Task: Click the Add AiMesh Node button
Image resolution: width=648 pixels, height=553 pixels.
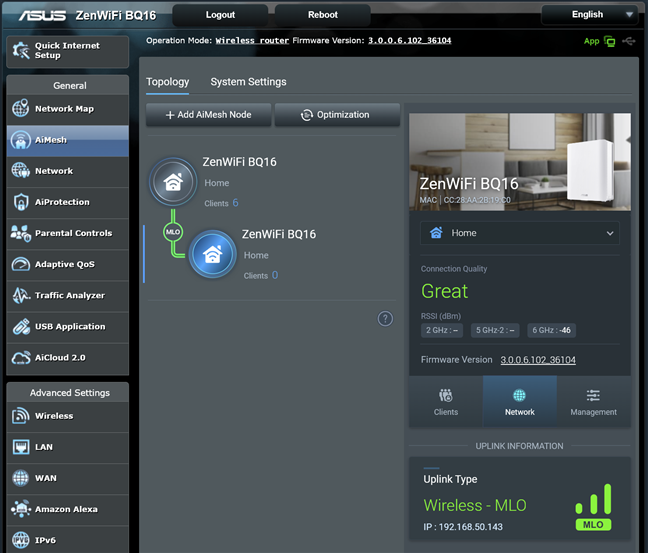Action: 208,115
